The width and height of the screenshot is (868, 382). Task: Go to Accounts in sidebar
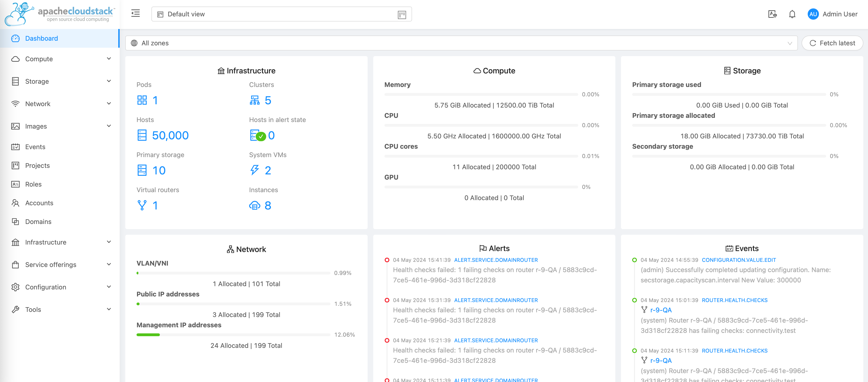tap(39, 203)
